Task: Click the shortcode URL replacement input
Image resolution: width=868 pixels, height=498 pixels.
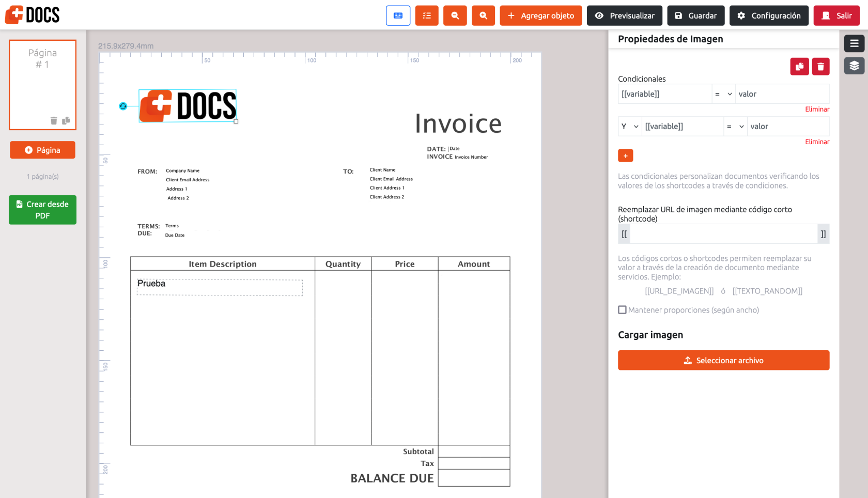Action: pyautogui.click(x=723, y=234)
